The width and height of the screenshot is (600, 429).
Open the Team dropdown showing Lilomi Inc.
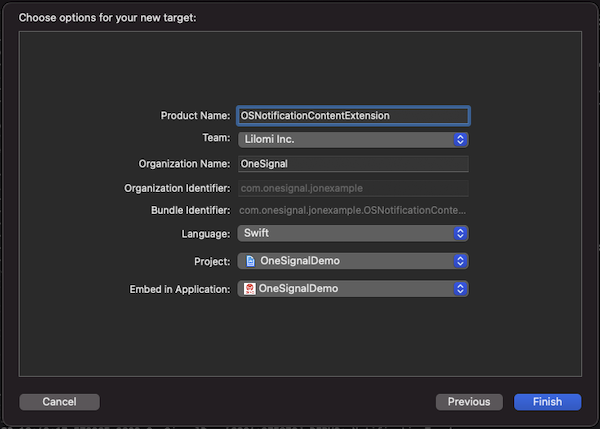353,139
